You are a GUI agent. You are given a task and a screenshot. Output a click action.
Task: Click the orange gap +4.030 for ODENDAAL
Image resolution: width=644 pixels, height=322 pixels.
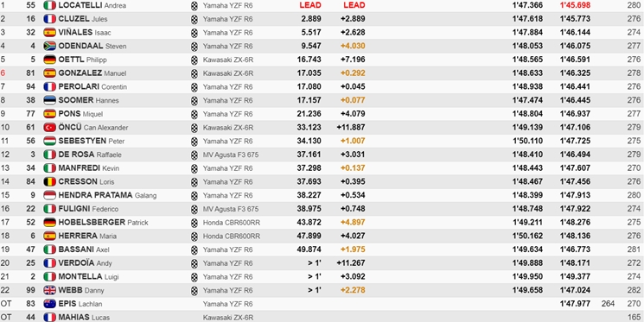click(353, 46)
